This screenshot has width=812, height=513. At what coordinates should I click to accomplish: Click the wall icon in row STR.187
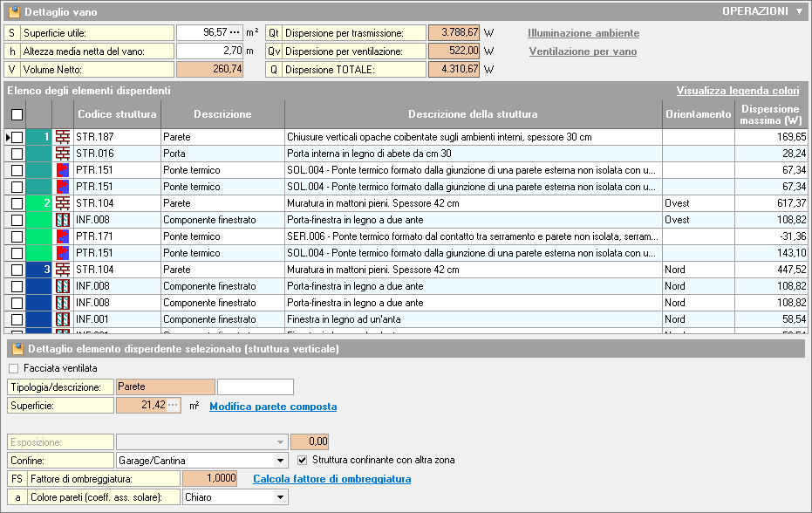(x=63, y=137)
